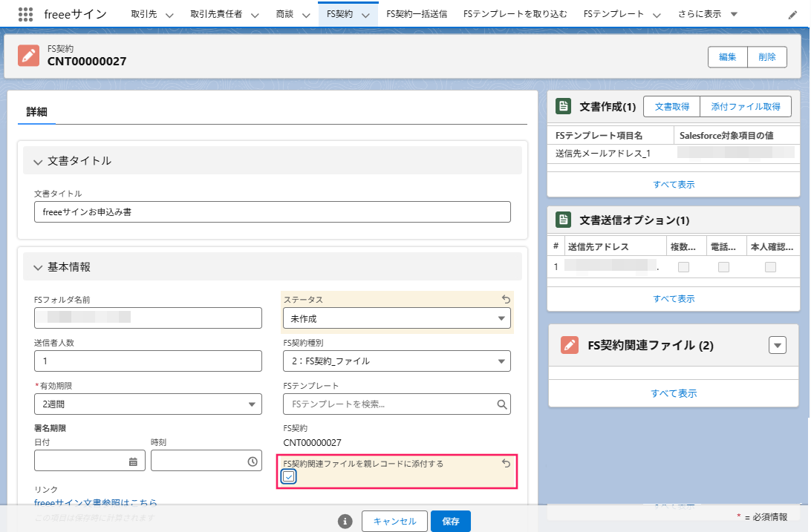Screen dimensions: 811x532
Task: Open the 署名期限 time clock picker
Action: (253, 462)
